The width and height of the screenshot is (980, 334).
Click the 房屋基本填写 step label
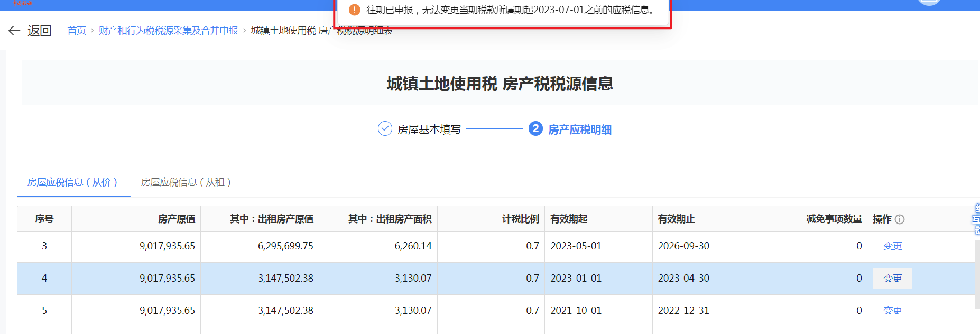(x=429, y=129)
